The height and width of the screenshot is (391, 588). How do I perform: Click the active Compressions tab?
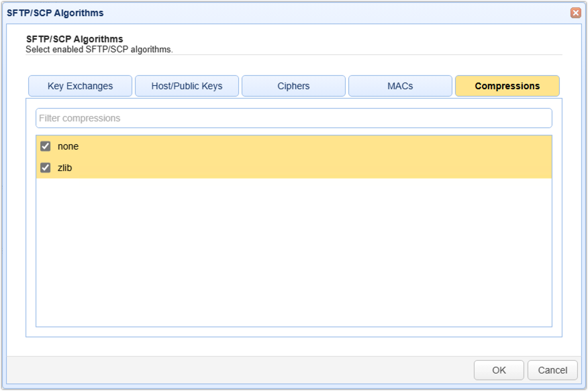[507, 86]
